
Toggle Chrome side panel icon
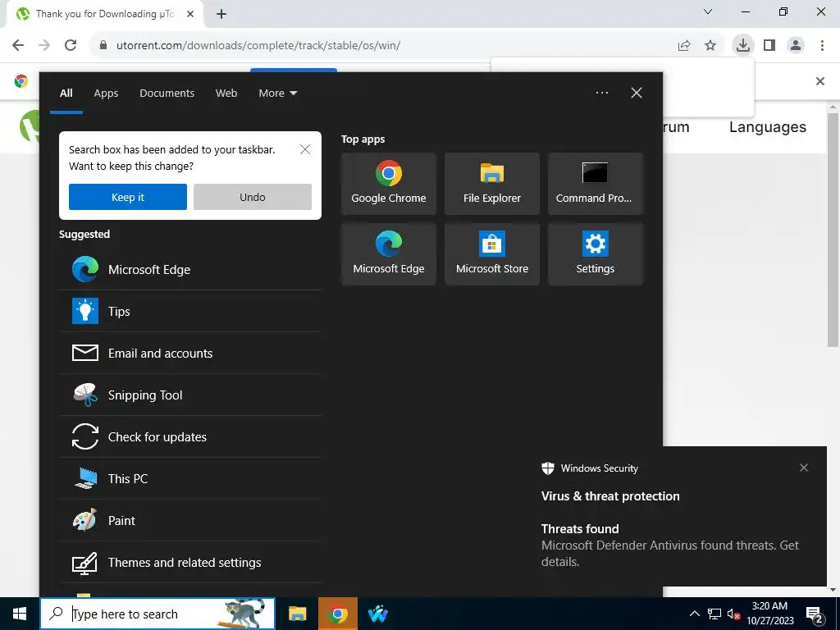(769, 45)
